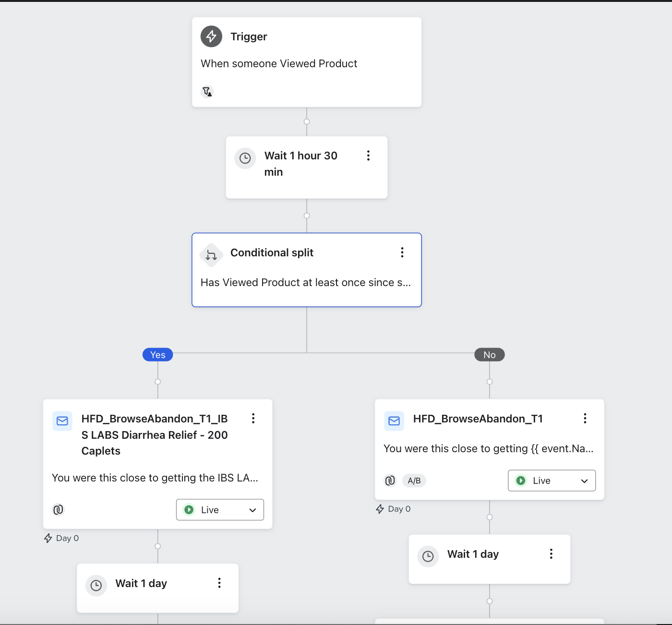
Task: Click the envelope icon on HFD_BrowseAbandon_T1 card
Action: (394, 421)
